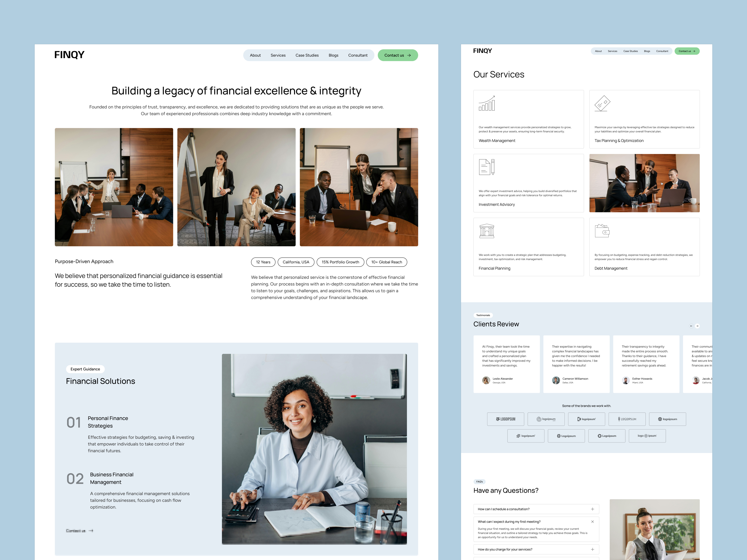747x560 pixels.
Task: Open About in the right page navigation
Action: click(x=598, y=51)
